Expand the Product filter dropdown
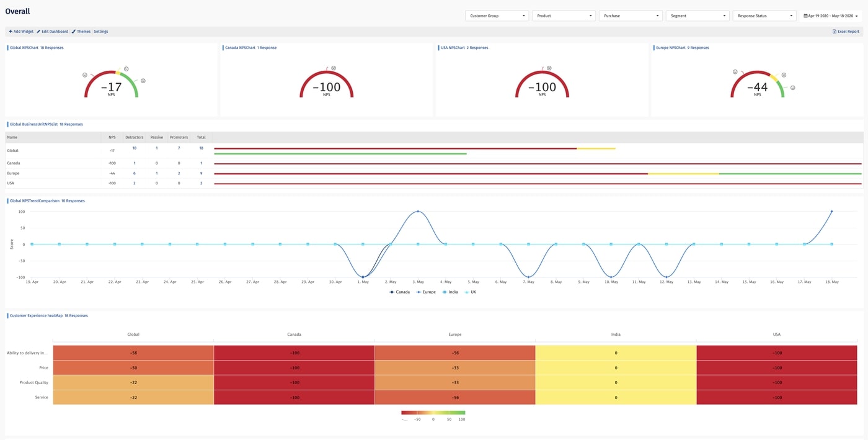868x440 pixels. pyautogui.click(x=564, y=16)
